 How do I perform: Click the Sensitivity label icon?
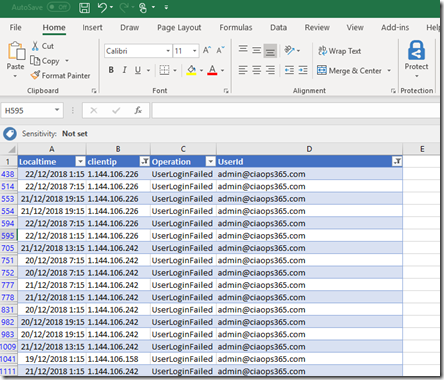(10, 134)
